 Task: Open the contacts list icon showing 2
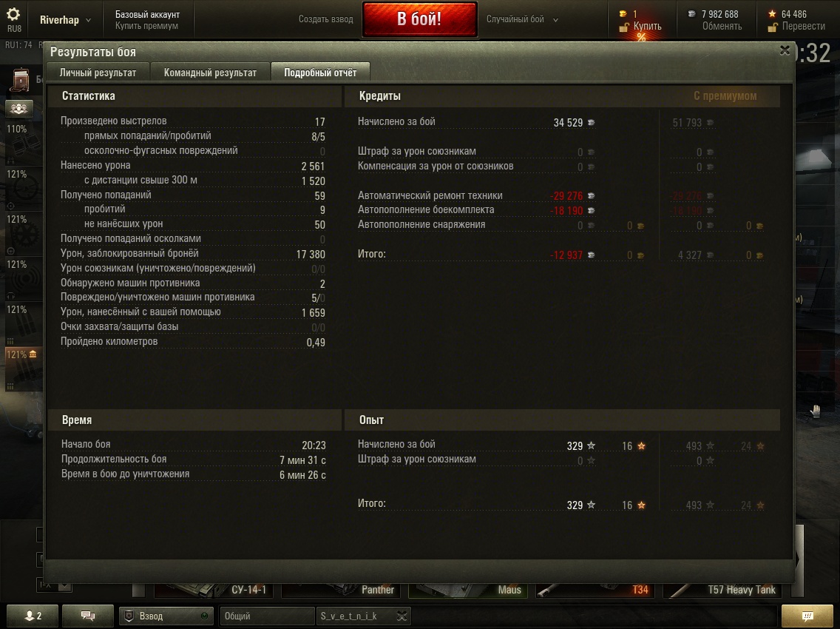point(33,616)
